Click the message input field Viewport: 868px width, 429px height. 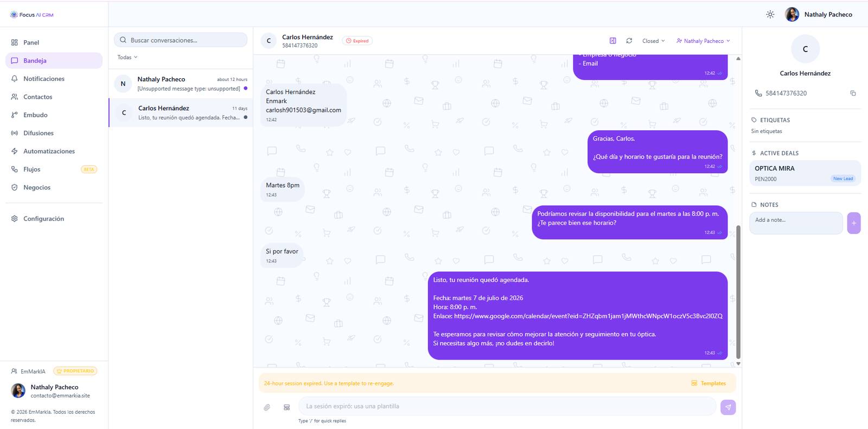pyautogui.click(x=507, y=406)
